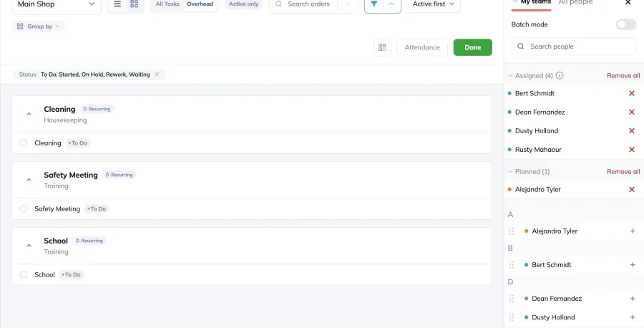The width and height of the screenshot is (644, 328).
Task: Click the Search people field
Action: (574, 47)
